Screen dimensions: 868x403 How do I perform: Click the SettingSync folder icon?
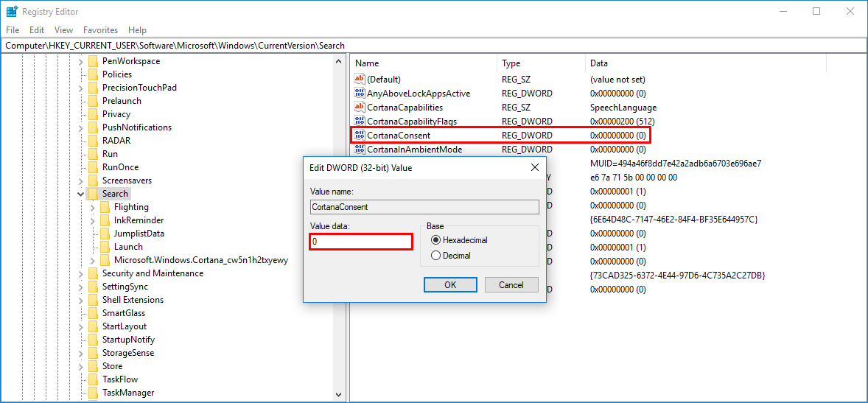pyautogui.click(x=93, y=287)
